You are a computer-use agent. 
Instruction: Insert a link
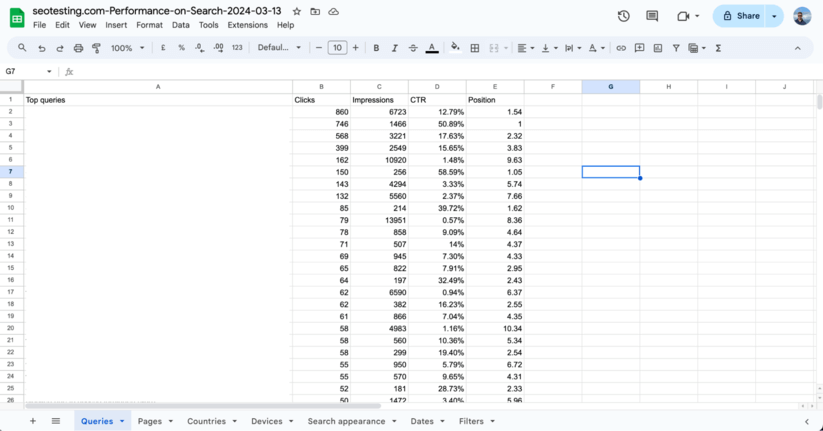point(621,48)
